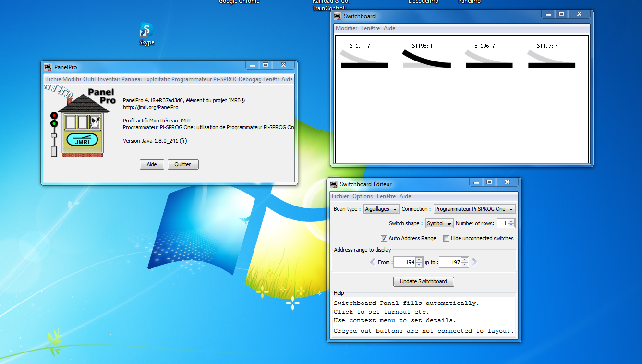642x364 pixels.
Task: Open Aide menu in Switchboard Éditeur
Action: click(x=405, y=196)
